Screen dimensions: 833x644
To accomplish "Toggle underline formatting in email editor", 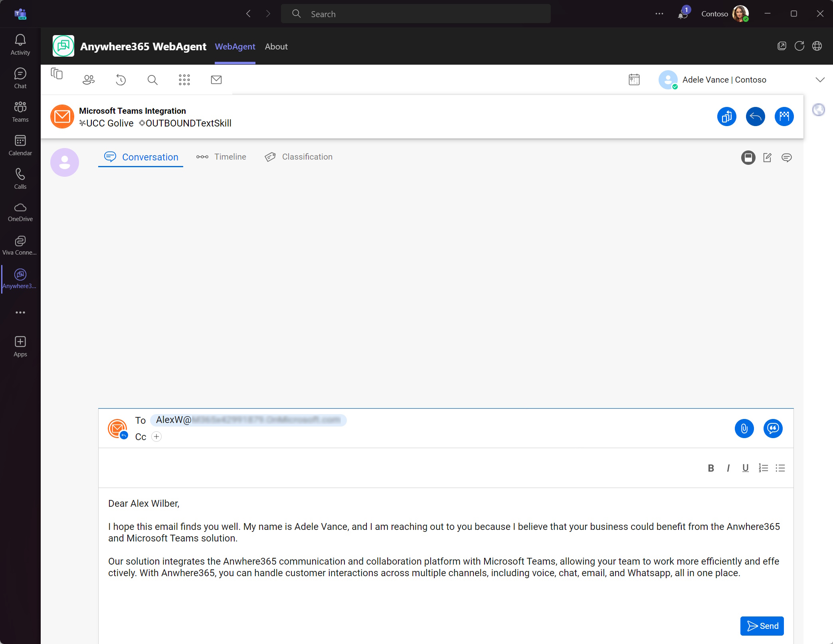I will click(x=745, y=468).
